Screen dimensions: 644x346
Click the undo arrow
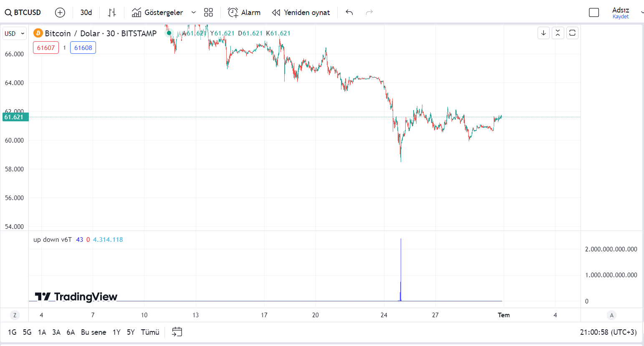coord(349,13)
